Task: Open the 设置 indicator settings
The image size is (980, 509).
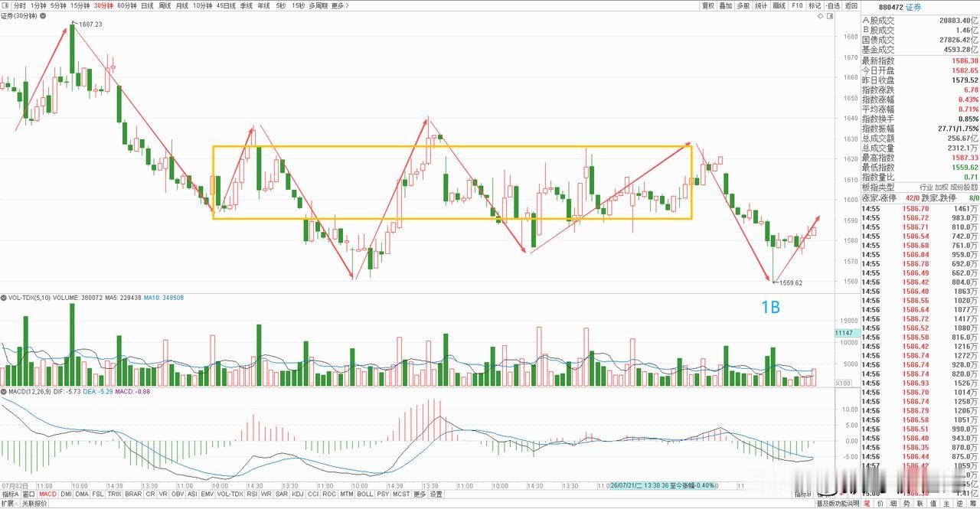Action: pyautogui.click(x=436, y=494)
